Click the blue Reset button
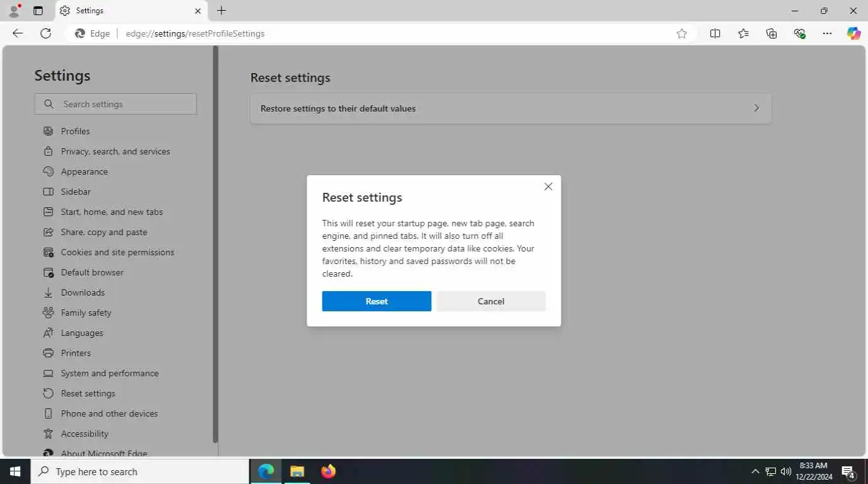Viewport: 868px width, 484px height. click(377, 301)
